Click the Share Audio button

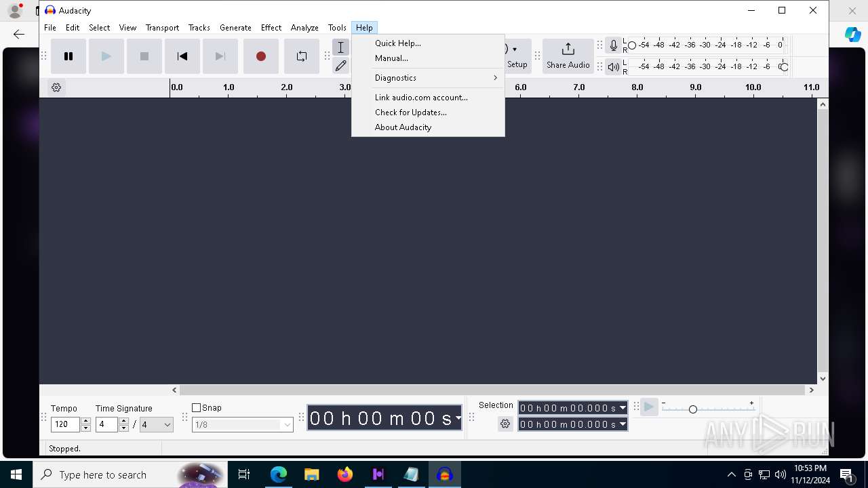click(568, 56)
